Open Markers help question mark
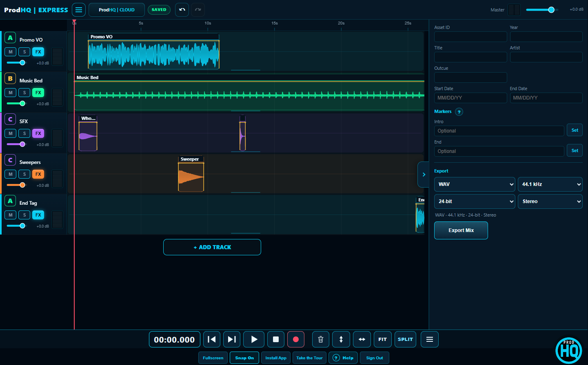This screenshot has height=365, width=588. pyautogui.click(x=459, y=112)
